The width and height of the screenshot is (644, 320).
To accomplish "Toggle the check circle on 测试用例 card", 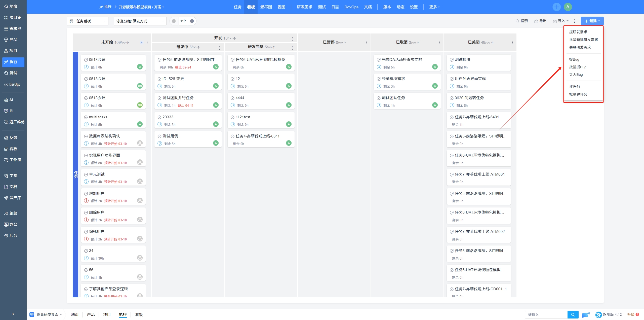I will (x=159, y=136).
